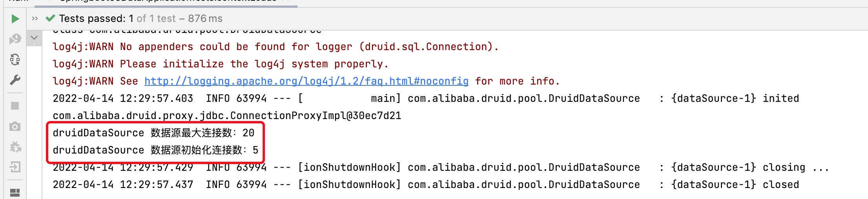Click the bug with gear icon
This screenshot has height=199, width=868.
tap(15, 147)
